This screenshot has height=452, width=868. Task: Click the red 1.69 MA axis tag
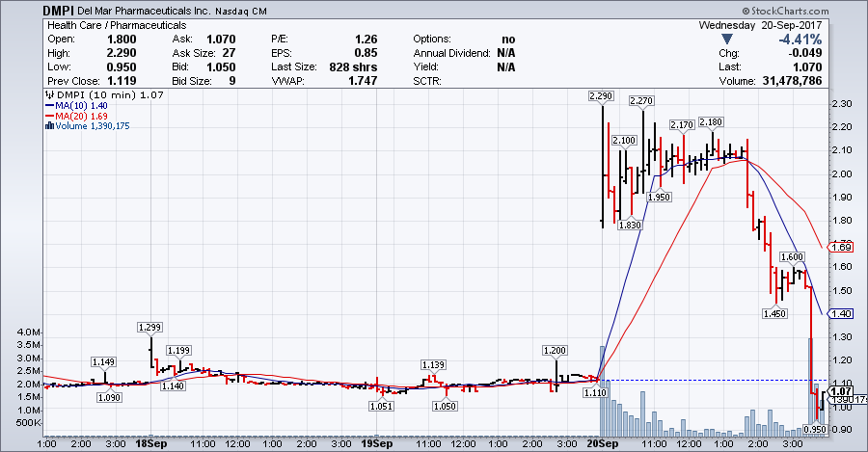click(840, 248)
